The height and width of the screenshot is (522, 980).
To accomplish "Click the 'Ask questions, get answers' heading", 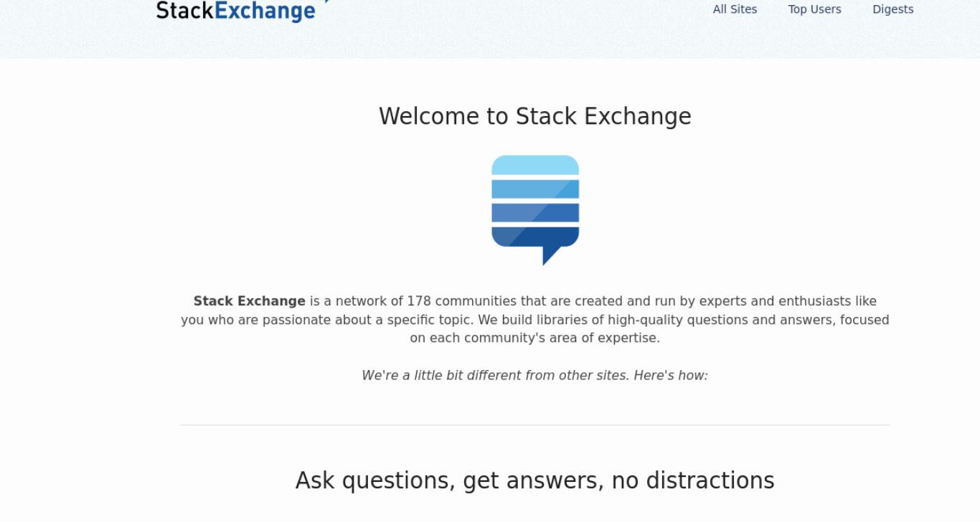I will [x=535, y=480].
